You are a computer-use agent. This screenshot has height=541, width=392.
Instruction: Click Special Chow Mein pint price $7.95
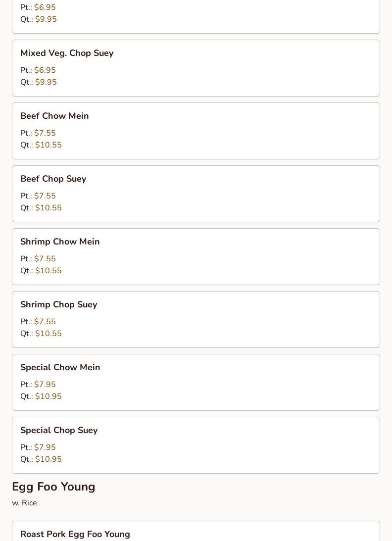point(45,385)
